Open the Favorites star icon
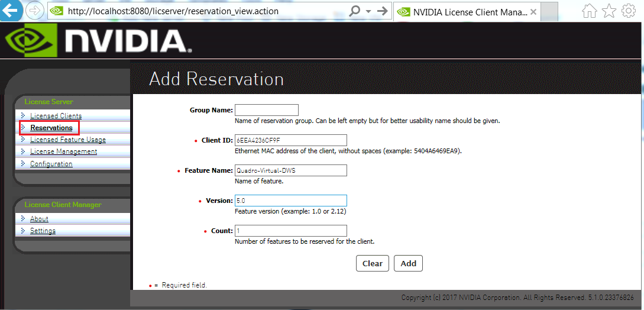This screenshot has width=644, height=310. pyautogui.click(x=609, y=11)
